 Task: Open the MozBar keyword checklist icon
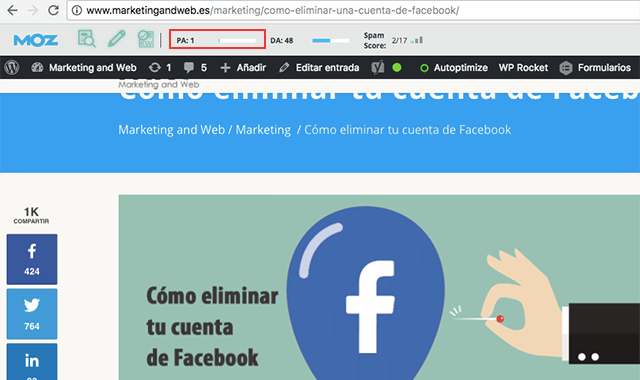click(x=146, y=39)
